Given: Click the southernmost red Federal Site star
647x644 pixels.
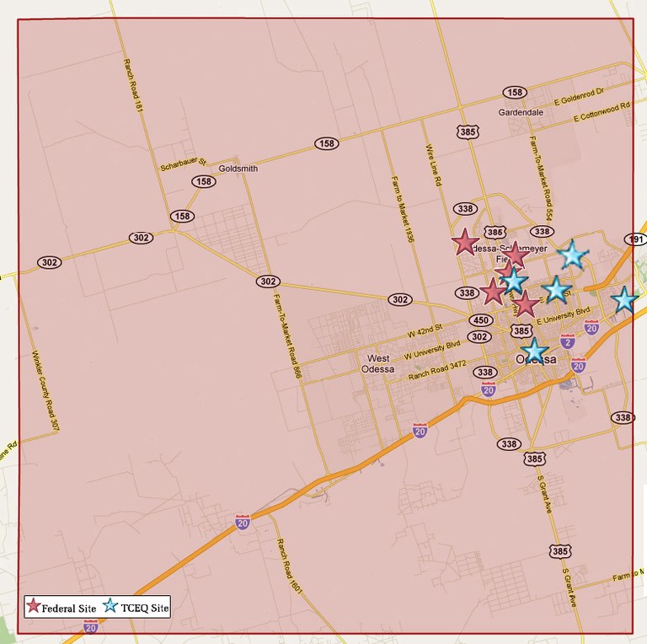Looking at the screenshot, I should click(x=526, y=304).
